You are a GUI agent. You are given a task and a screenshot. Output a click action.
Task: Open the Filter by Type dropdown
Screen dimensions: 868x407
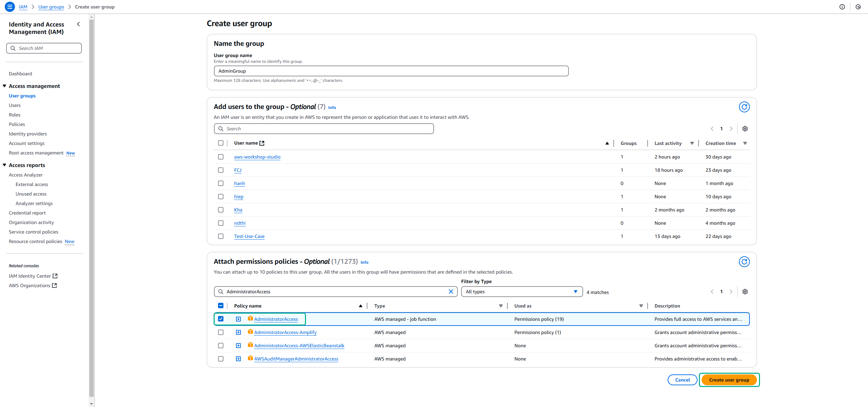(x=522, y=292)
